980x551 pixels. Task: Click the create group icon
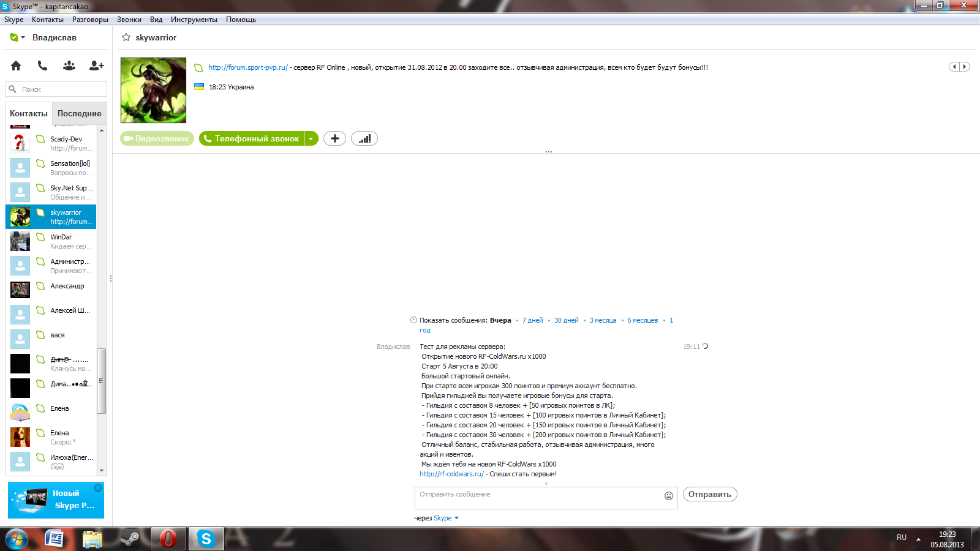tap(69, 66)
